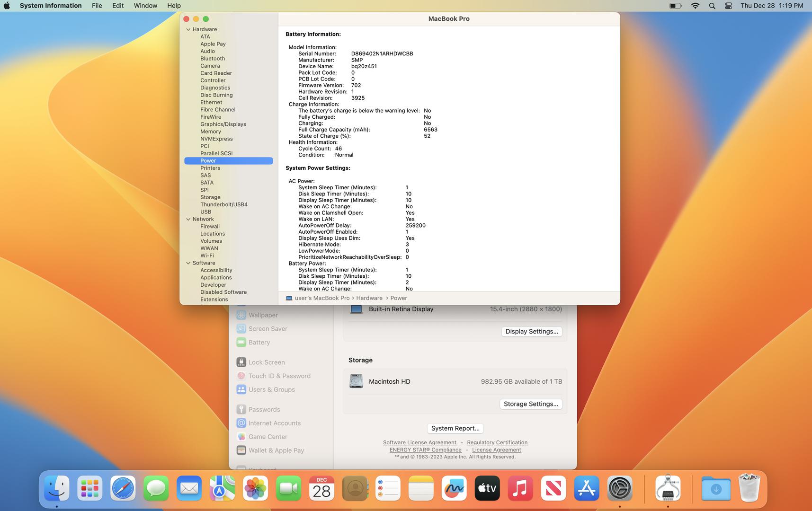Open Control Center in menu bar

click(728, 6)
